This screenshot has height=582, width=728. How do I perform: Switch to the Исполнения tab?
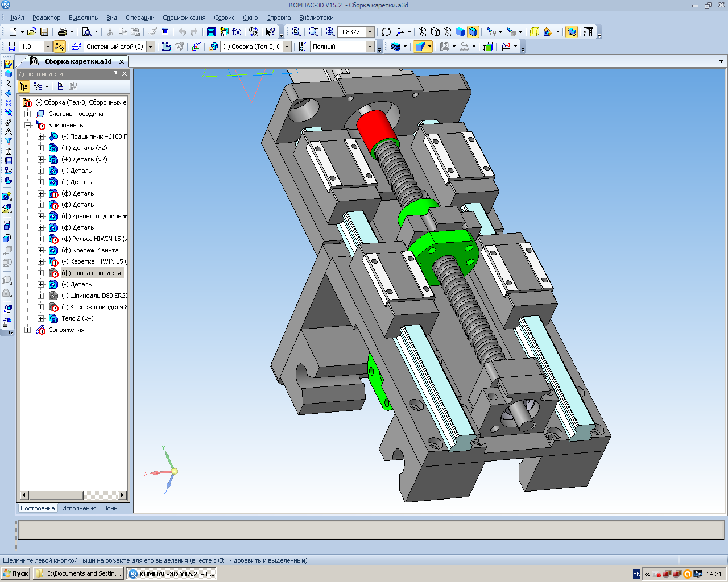click(79, 508)
